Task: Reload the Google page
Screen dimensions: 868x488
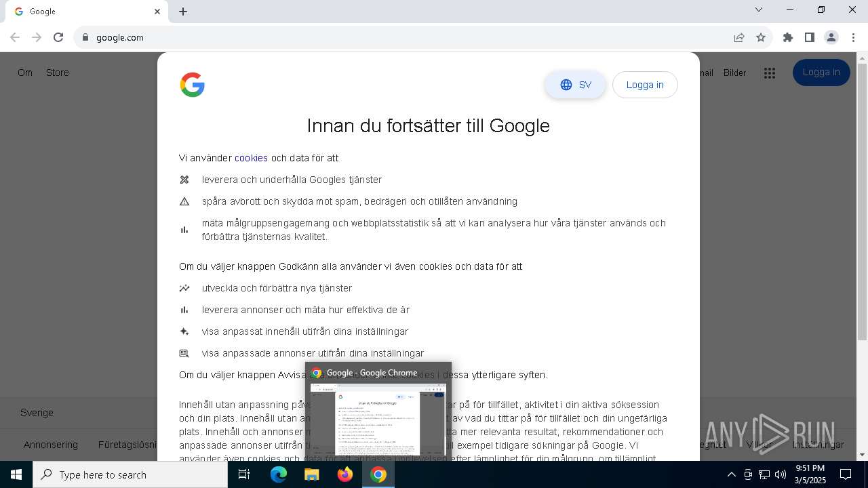Action: coord(58,37)
